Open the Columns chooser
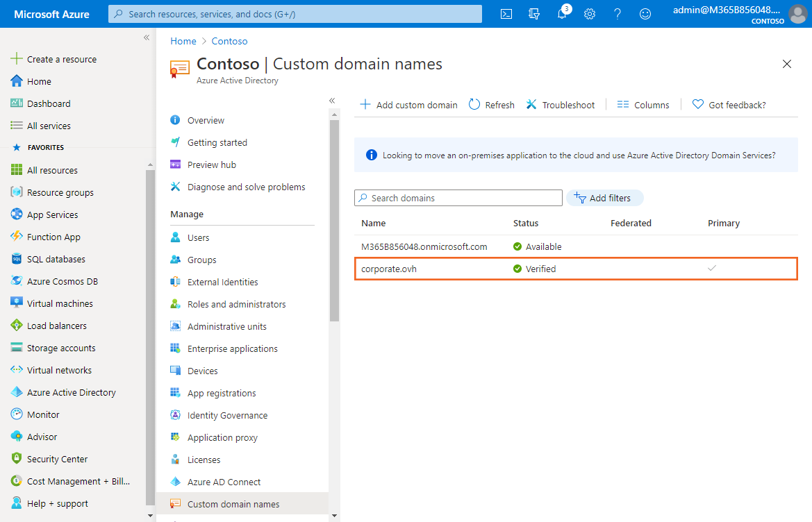The width and height of the screenshot is (812, 522). [643, 105]
